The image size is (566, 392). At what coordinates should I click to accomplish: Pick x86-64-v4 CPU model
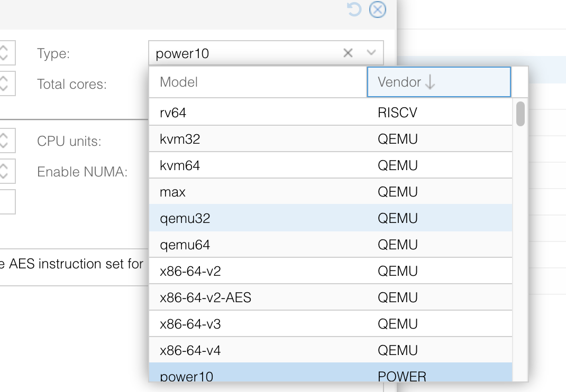(x=331, y=350)
